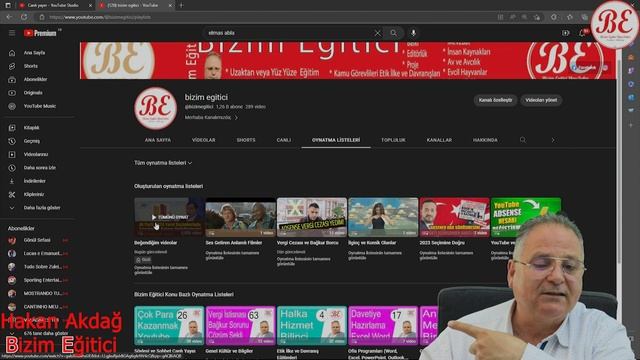Screen dimensions: 640x360
Task: Switch to SHORTS channel tab
Action: [246, 140]
